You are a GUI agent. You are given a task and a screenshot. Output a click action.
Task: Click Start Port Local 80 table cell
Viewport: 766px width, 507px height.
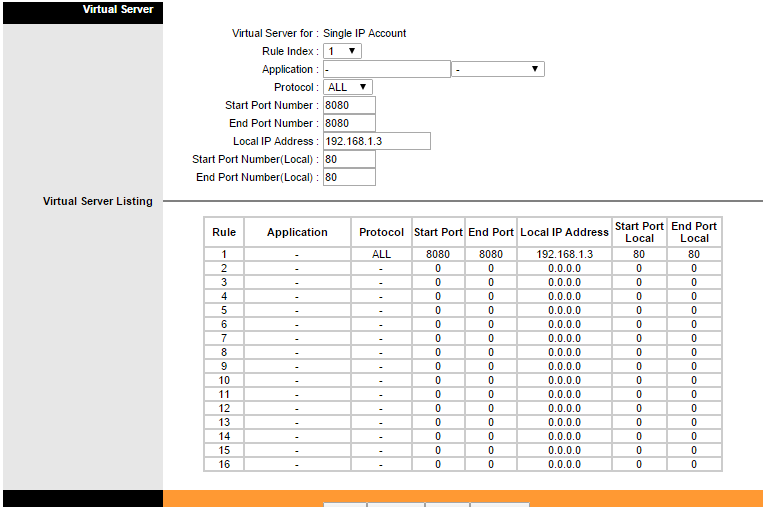pyautogui.click(x=639, y=254)
